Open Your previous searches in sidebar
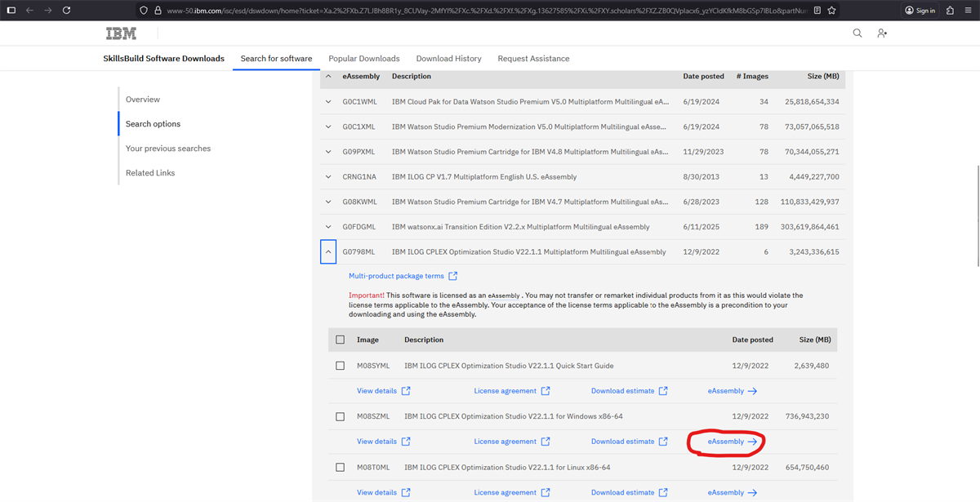980x502 pixels. click(x=168, y=149)
